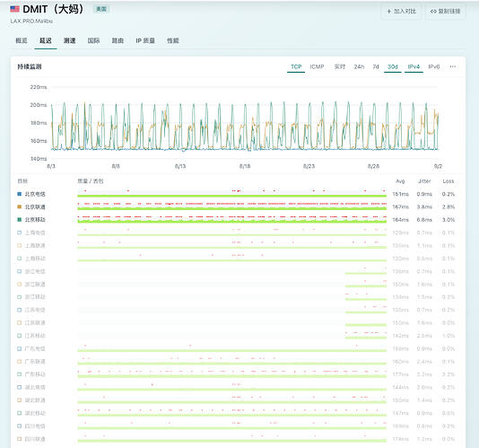The image size is (479, 448).
Task: Click the LAX.PRO.Malibu subtitle
Action: (x=31, y=22)
